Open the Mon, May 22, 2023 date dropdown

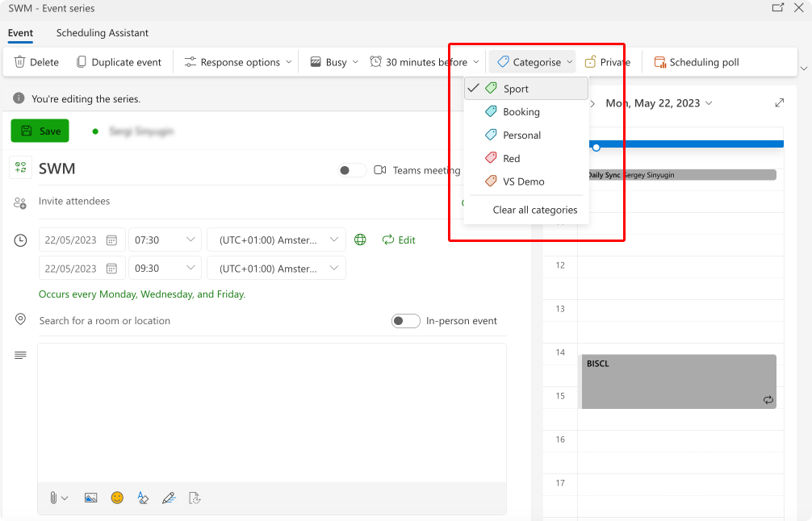659,103
